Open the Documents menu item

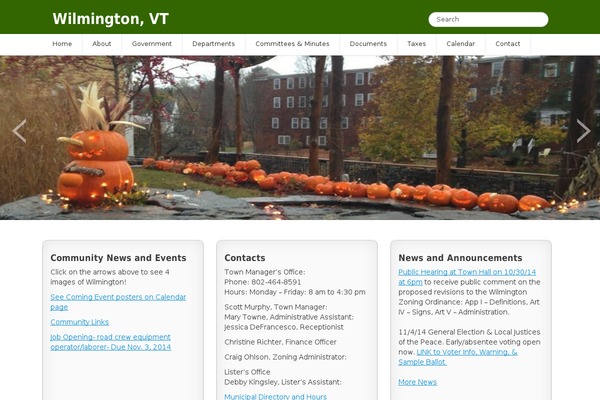click(368, 44)
